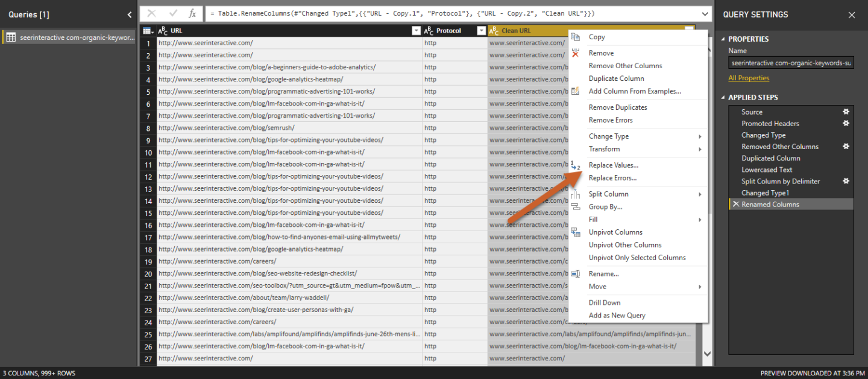This screenshot has width=868, height=379.
Task: Click the gear icon next to Source step
Action: [x=846, y=112]
